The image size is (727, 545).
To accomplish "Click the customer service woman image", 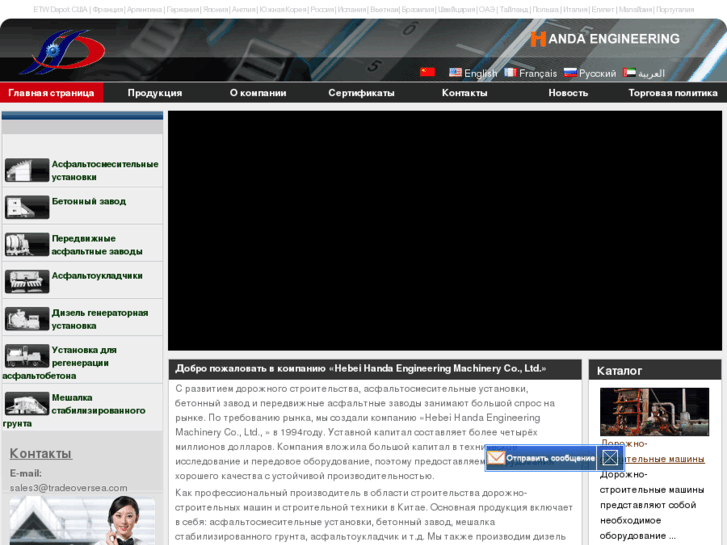I will point(82,520).
